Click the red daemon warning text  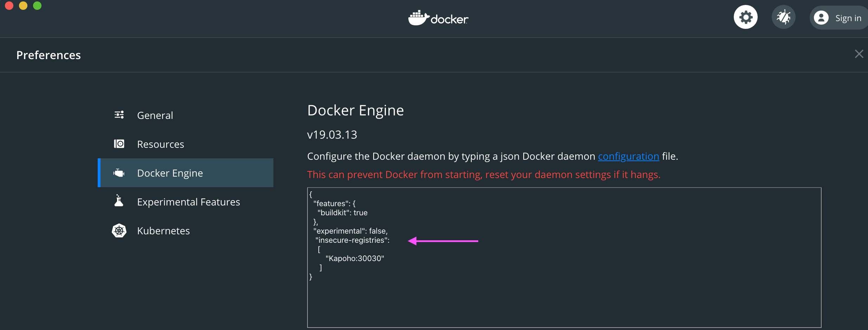click(x=484, y=174)
